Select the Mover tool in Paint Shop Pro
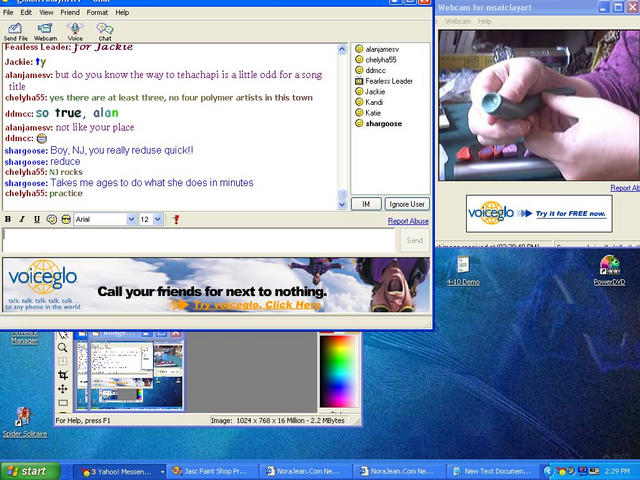Image resolution: width=640 pixels, height=480 pixels. click(62, 389)
